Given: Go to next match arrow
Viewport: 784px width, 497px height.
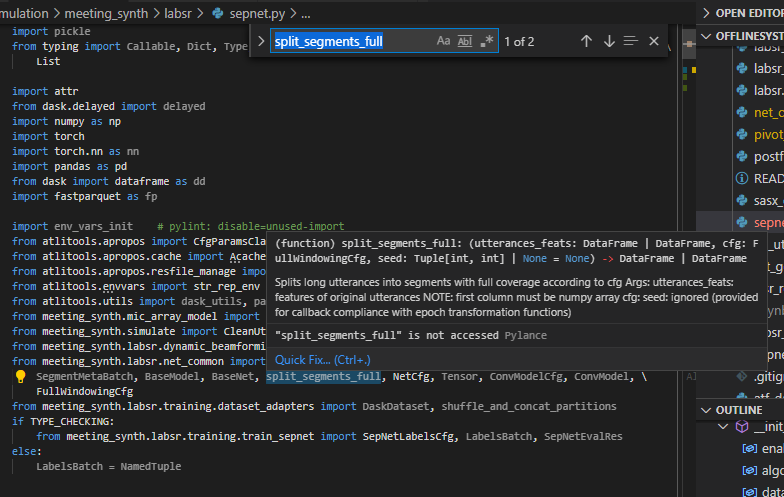Looking at the screenshot, I should (x=608, y=41).
